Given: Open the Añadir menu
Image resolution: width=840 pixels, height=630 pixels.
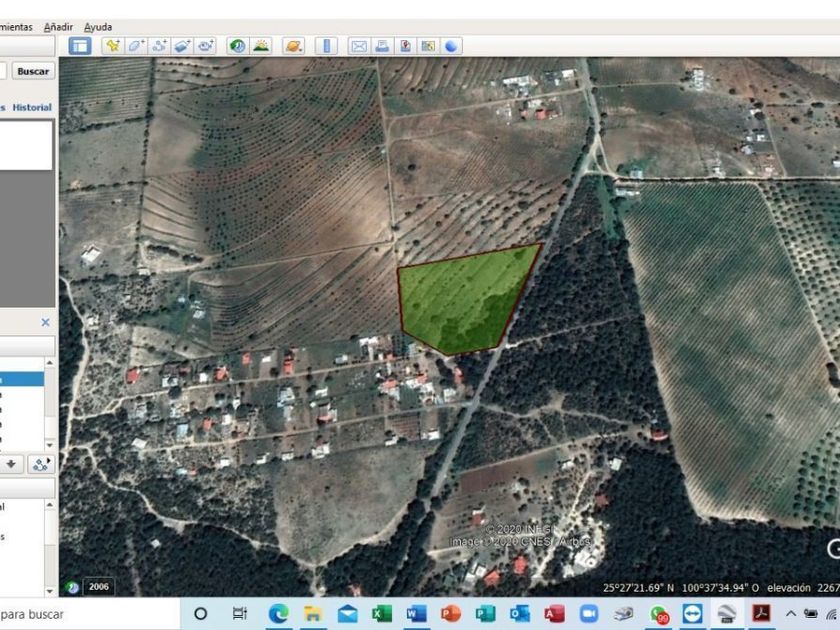Looking at the screenshot, I should [58, 27].
